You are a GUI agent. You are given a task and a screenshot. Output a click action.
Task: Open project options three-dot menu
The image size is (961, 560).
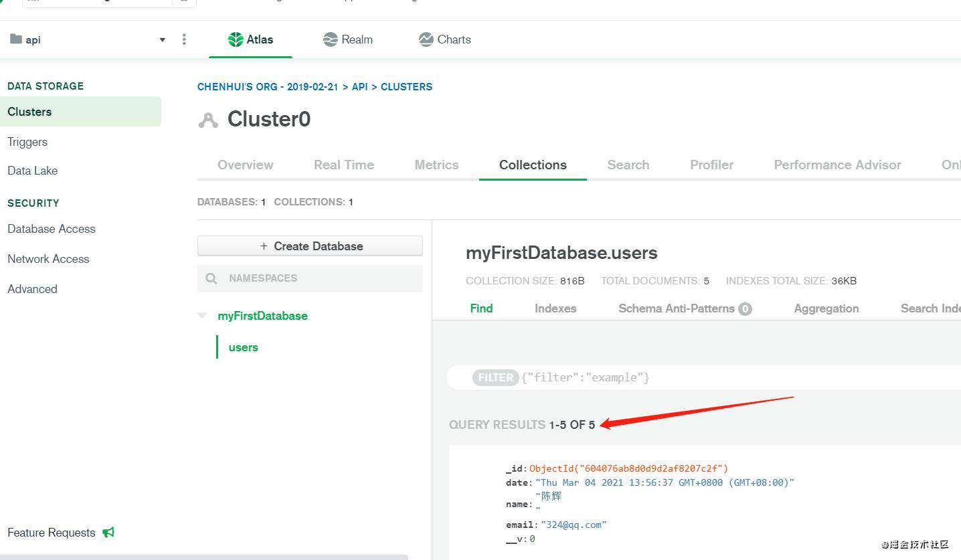coord(184,39)
